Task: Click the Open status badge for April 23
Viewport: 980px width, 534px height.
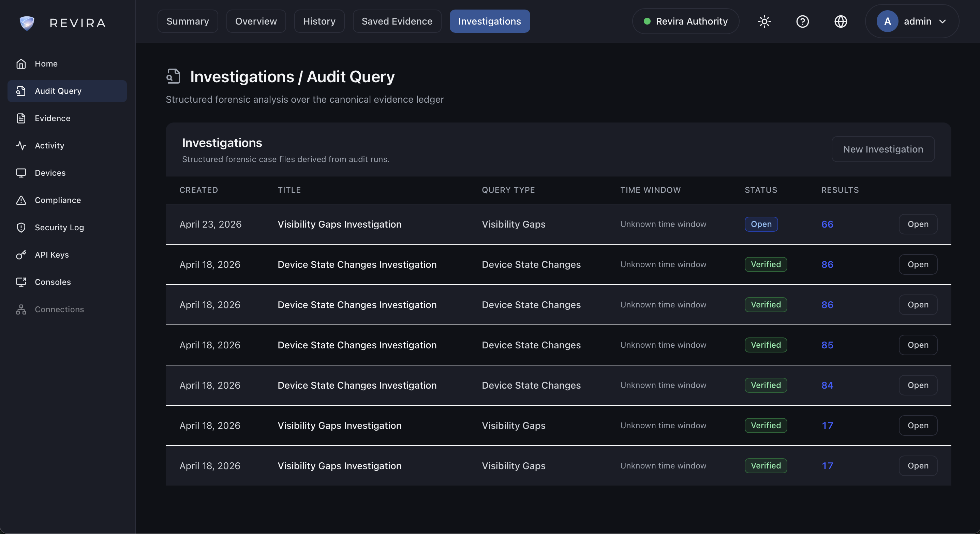Action: (761, 224)
